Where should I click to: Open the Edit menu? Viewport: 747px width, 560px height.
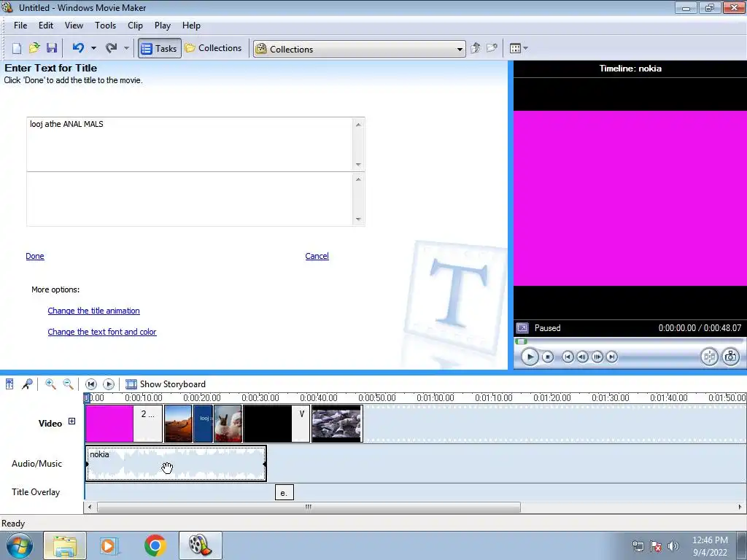tap(46, 26)
